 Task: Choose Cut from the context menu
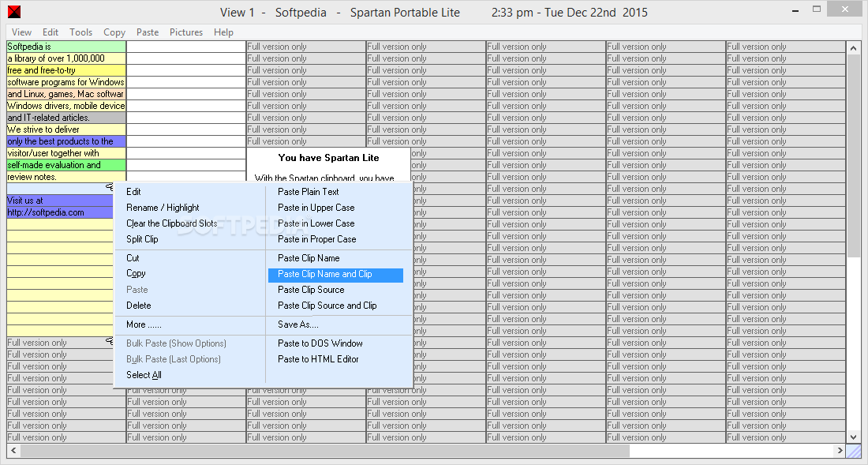pos(133,258)
